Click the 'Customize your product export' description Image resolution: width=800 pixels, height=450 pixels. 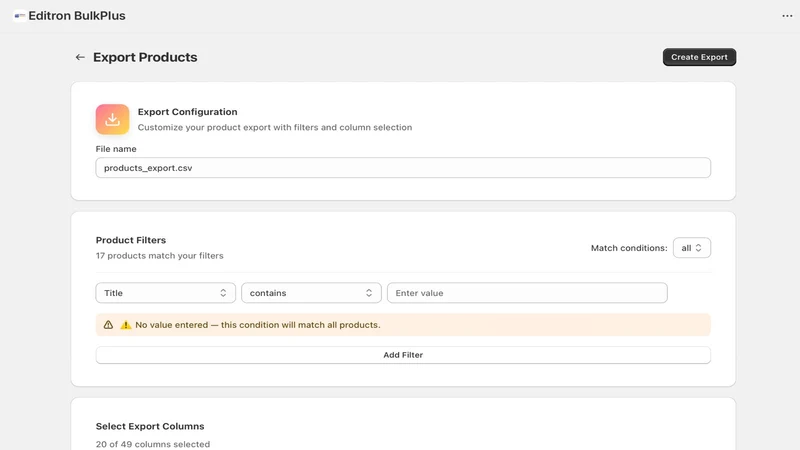[x=275, y=128]
